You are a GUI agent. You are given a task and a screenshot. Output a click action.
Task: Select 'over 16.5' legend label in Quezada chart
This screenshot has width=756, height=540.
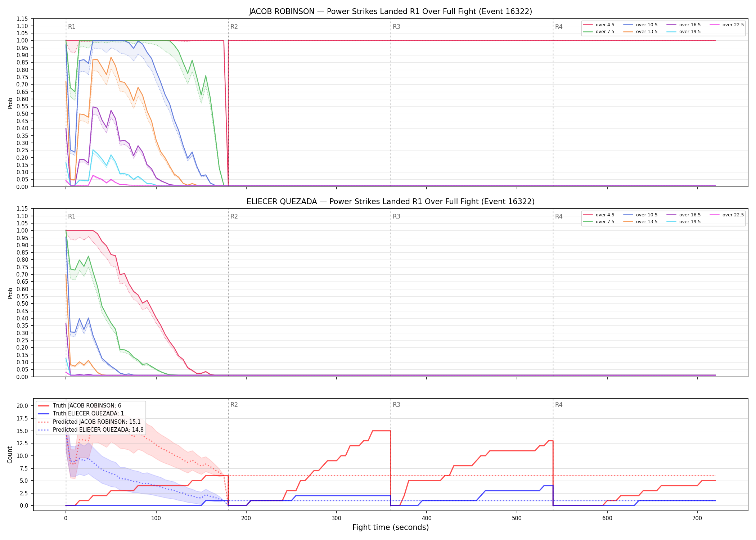point(690,215)
